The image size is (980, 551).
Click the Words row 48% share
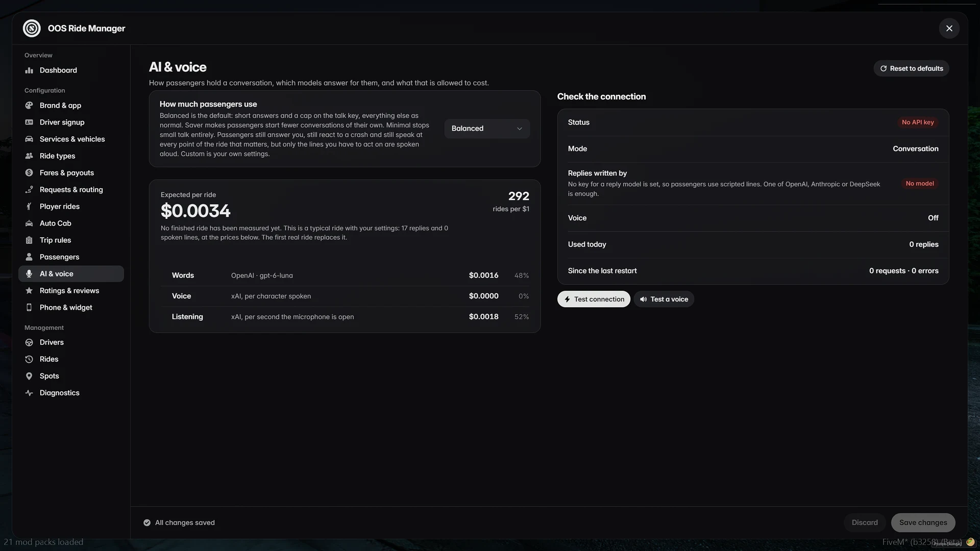click(x=521, y=275)
